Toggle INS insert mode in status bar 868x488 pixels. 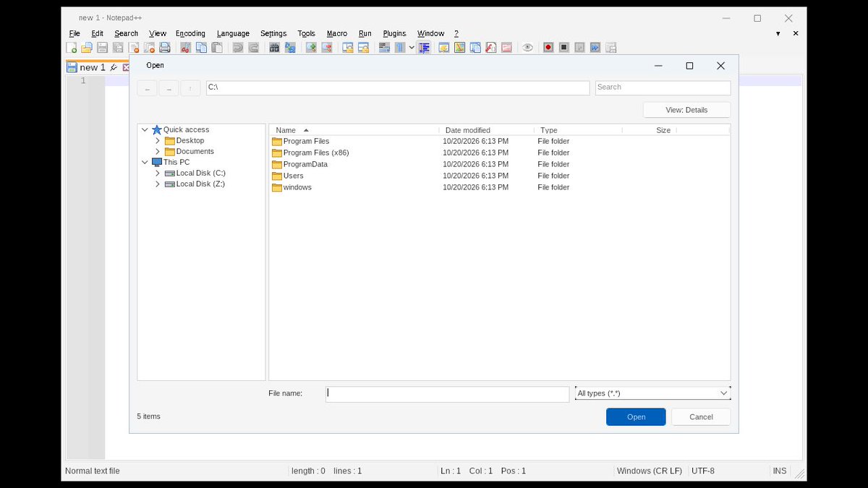point(779,471)
